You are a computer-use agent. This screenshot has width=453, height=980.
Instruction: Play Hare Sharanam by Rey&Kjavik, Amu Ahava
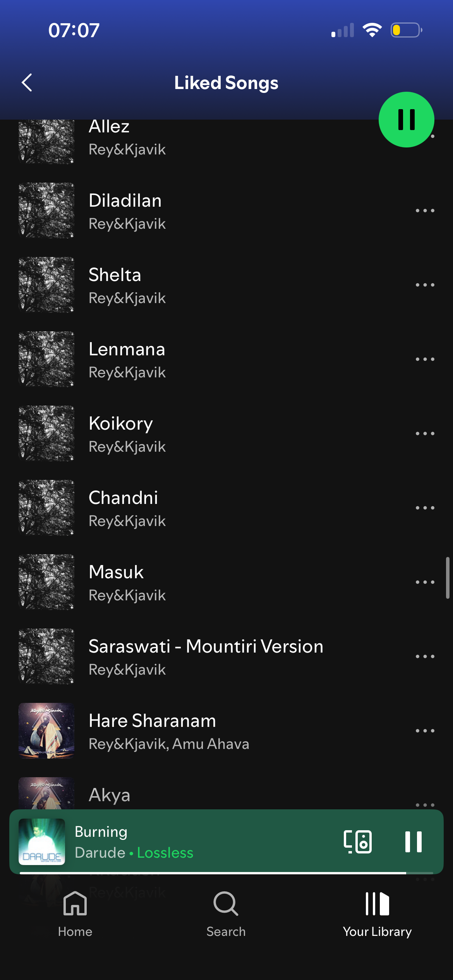209,731
